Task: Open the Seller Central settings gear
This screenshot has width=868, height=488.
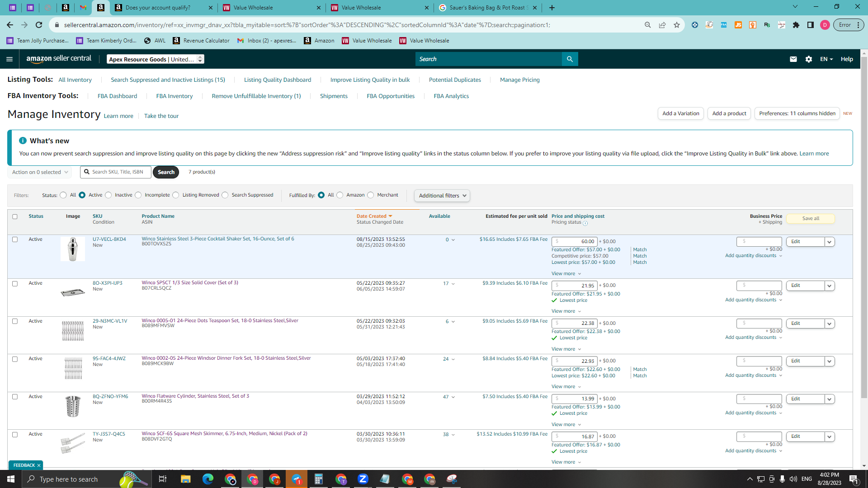Action: click(809, 59)
